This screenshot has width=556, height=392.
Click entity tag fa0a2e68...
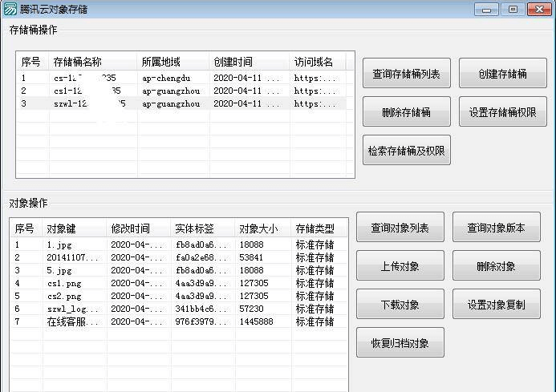coord(201,257)
